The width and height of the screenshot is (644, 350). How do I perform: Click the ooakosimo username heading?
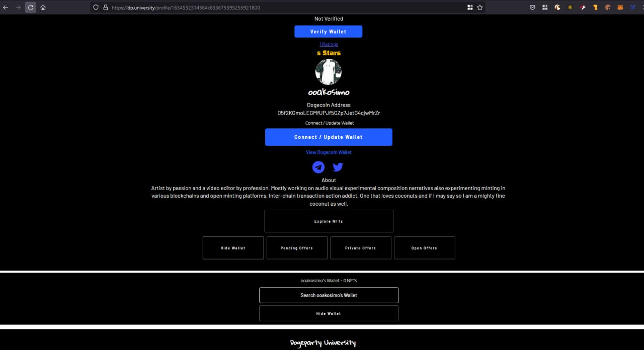(329, 93)
